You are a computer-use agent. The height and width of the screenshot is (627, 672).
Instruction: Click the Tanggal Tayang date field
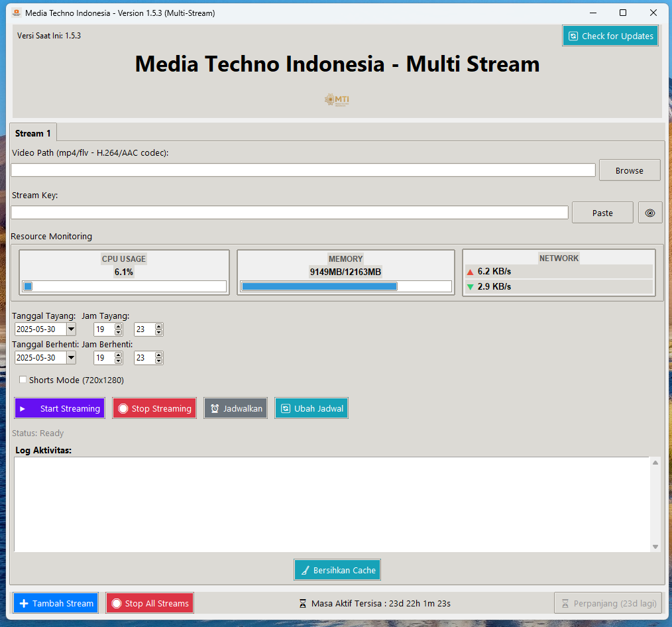coord(40,329)
